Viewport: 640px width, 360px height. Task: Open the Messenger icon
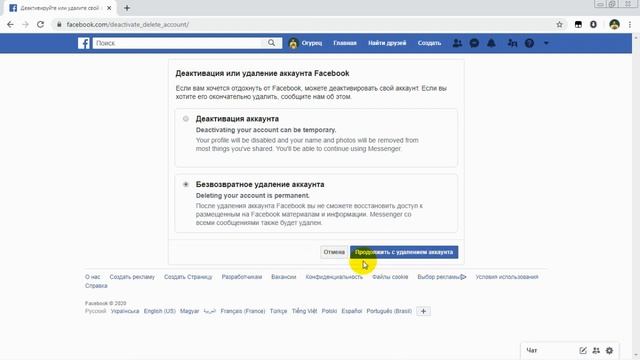coord(474,43)
